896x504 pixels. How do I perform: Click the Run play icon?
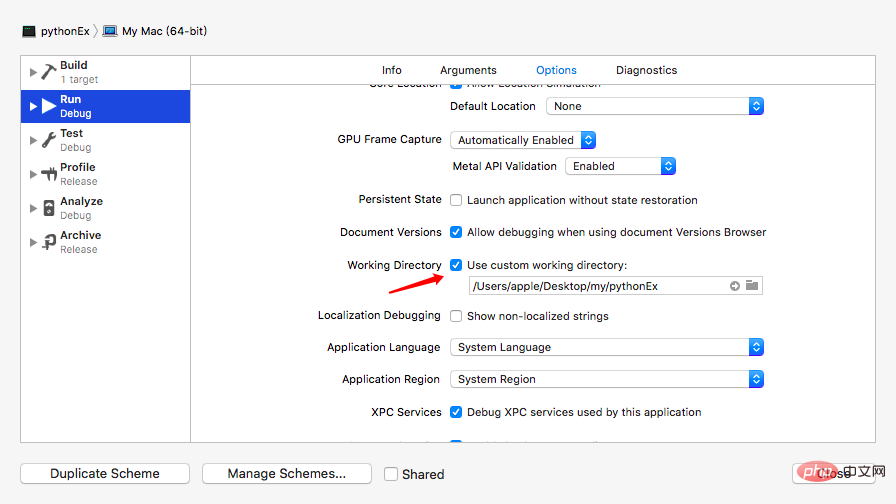49,106
